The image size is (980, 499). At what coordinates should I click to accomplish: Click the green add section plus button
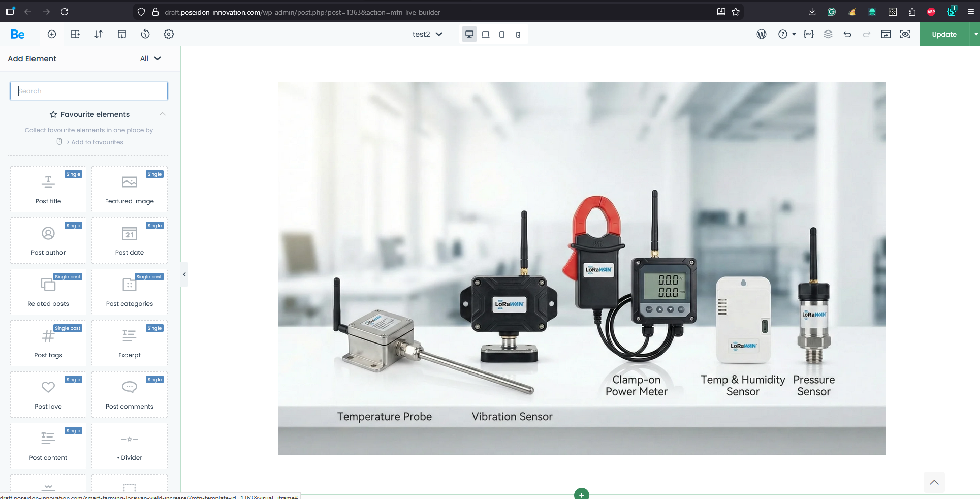(581, 494)
